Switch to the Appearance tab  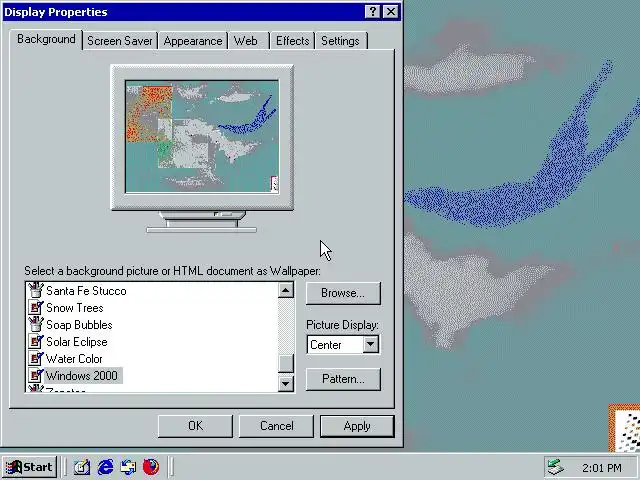[x=193, y=41]
